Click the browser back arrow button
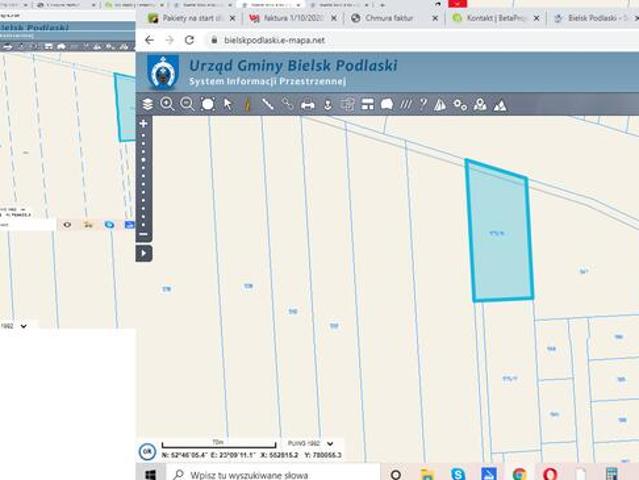The height and width of the screenshot is (480, 639). 149,40
